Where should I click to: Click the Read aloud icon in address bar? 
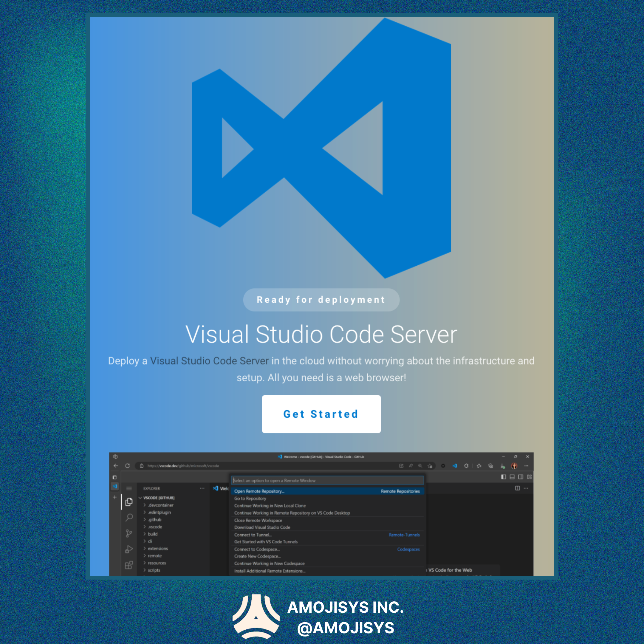click(411, 466)
